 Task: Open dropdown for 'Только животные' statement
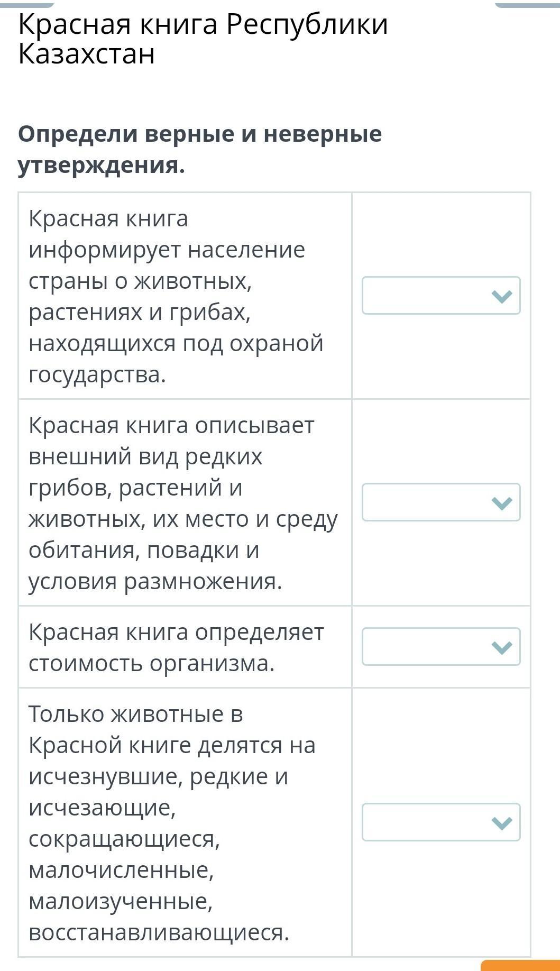point(440,822)
